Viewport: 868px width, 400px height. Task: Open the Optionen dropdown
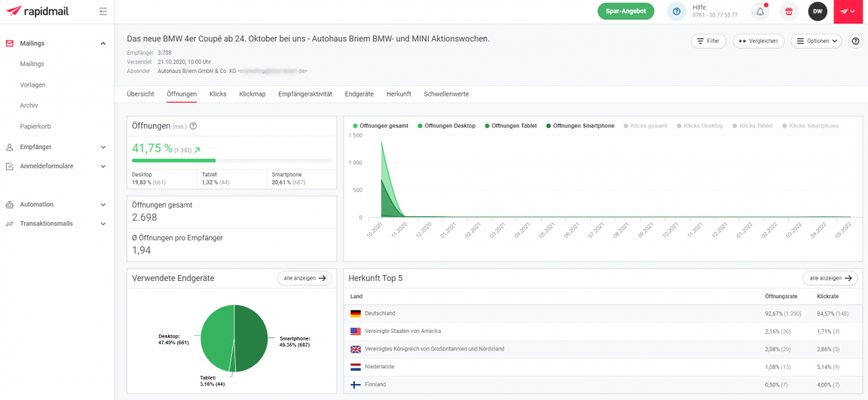(816, 41)
